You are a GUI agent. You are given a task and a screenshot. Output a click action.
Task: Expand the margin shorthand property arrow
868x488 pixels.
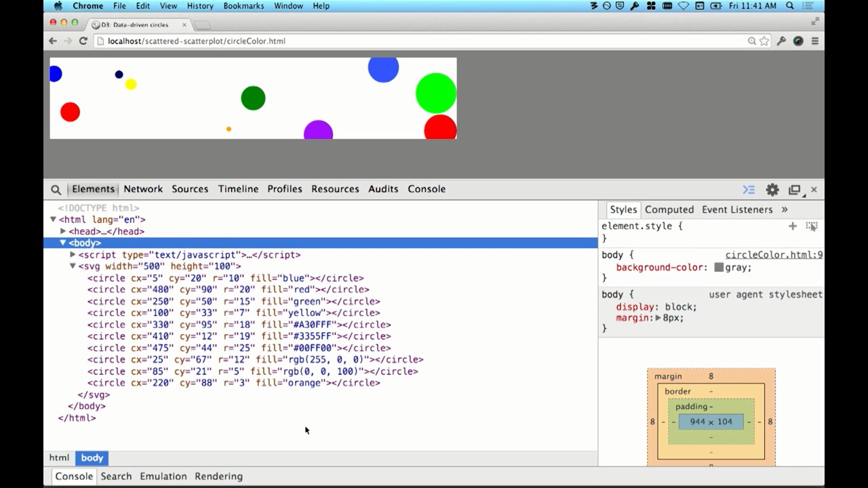(x=658, y=318)
